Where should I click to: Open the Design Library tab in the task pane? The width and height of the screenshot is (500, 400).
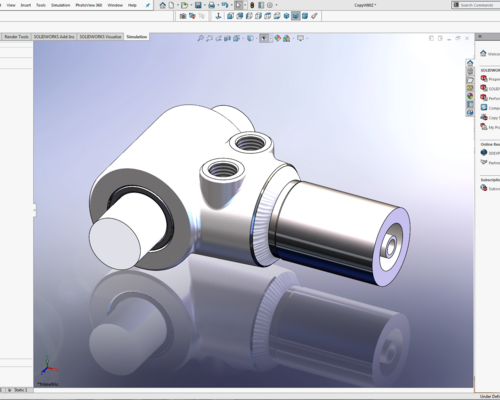coord(470,72)
